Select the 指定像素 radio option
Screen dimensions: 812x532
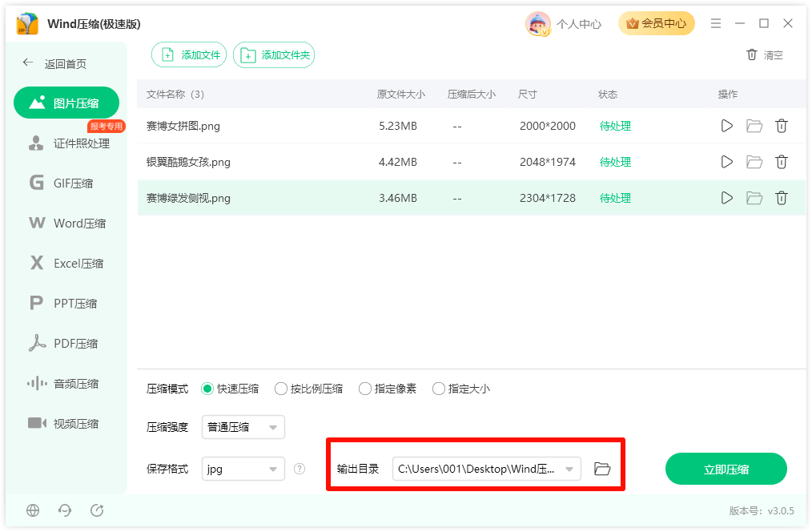[388, 389]
